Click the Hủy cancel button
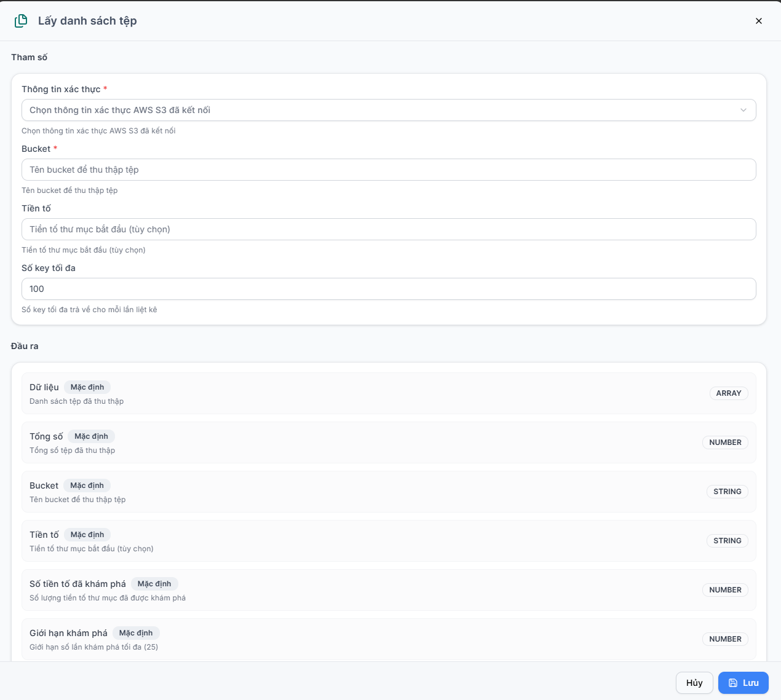This screenshot has width=781, height=700. point(694,683)
